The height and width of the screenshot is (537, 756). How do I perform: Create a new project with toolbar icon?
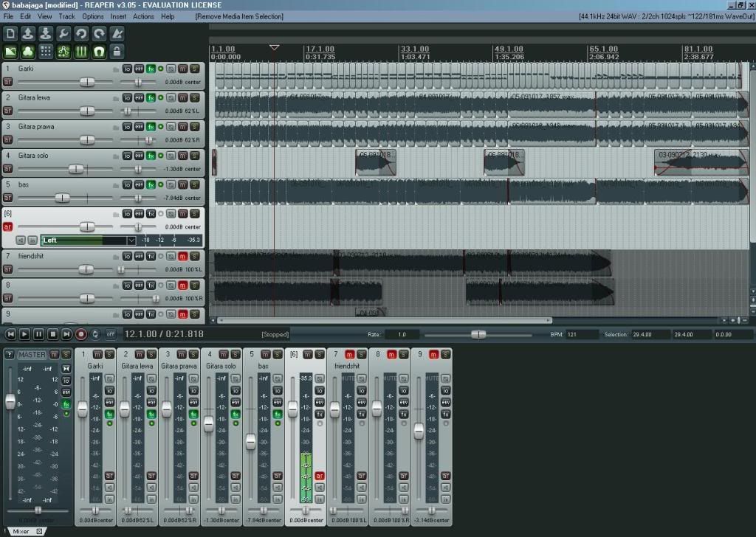click(10, 34)
